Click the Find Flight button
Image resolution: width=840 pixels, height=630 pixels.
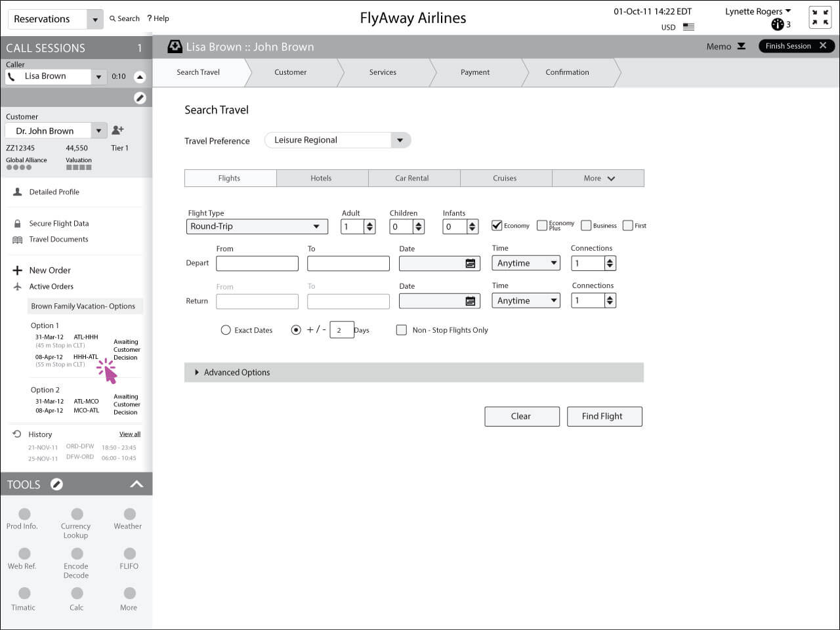pos(604,417)
